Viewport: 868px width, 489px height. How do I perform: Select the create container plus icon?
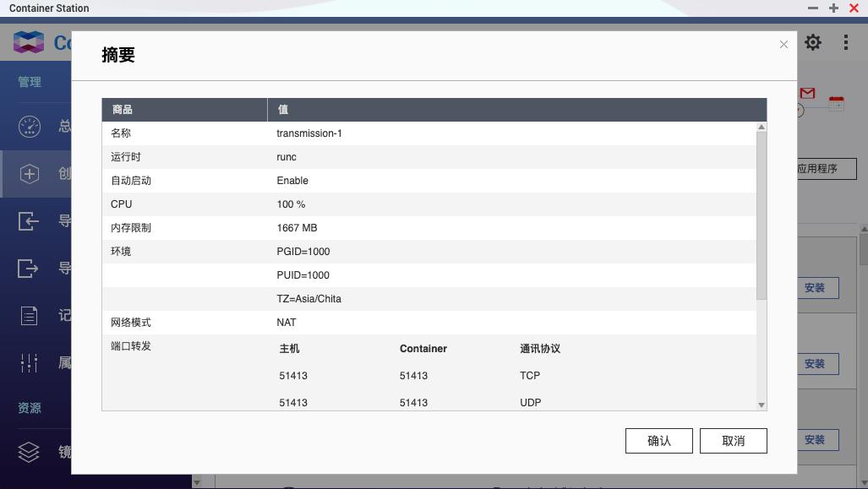pyautogui.click(x=30, y=174)
